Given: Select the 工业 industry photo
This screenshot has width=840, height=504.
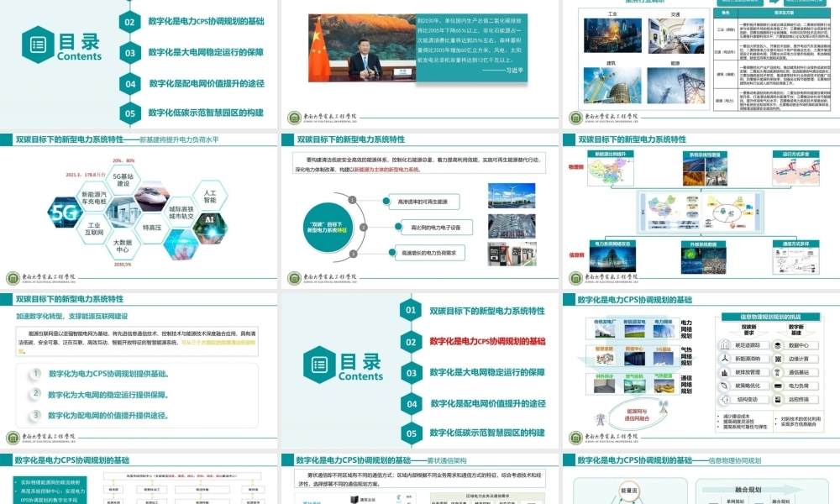Looking at the screenshot, I should click(612, 35).
